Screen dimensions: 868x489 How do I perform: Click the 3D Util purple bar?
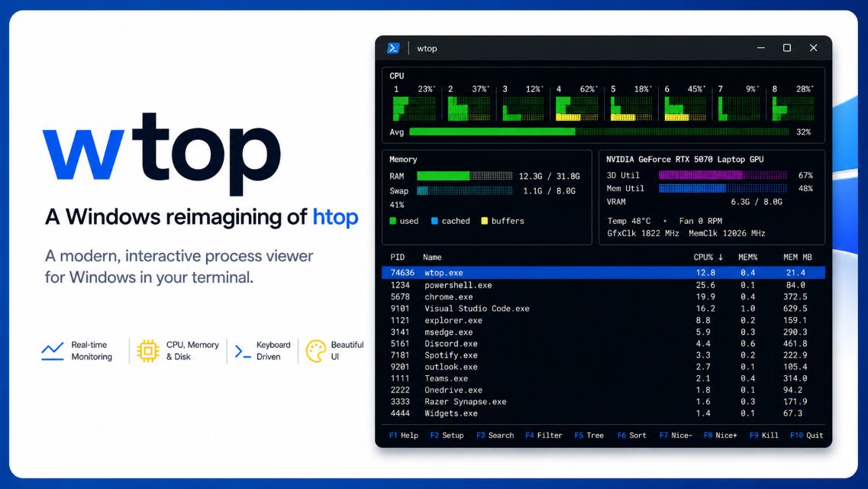[x=722, y=175]
